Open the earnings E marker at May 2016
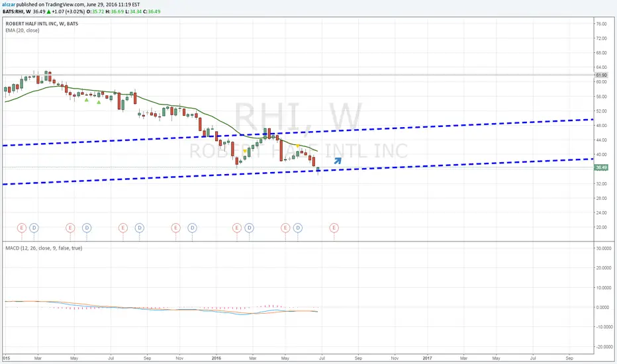Image resolution: width=617 pixels, height=364 pixels. pyautogui.click(x=285, y=228)
